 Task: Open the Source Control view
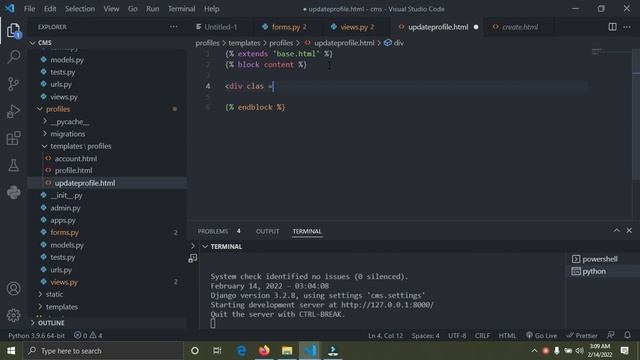coord(13,84)
